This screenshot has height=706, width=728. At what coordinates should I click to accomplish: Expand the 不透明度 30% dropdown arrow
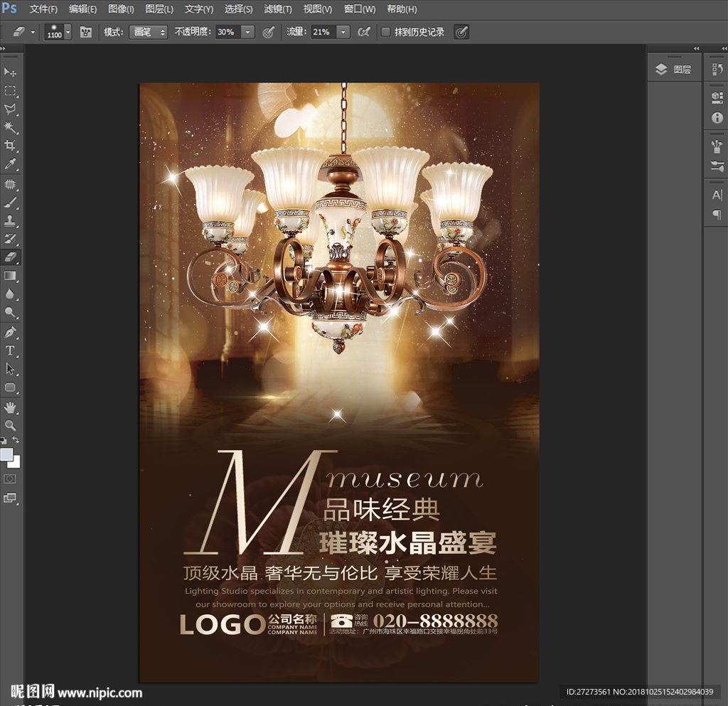click(x=247, y=32)
